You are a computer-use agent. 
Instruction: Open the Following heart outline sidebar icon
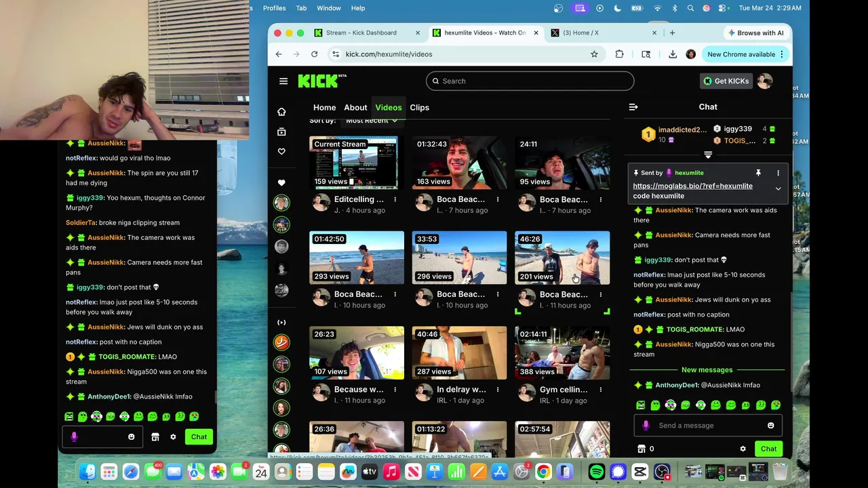click(281, 151)
